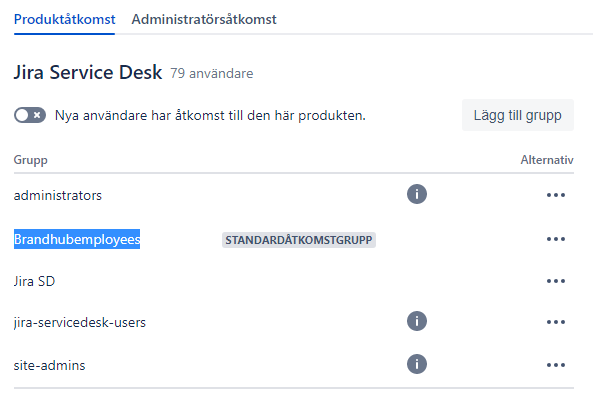This screenshot has height=407, width=593.
Task: Click the Grupp column header
Action: tap(31, 160)
